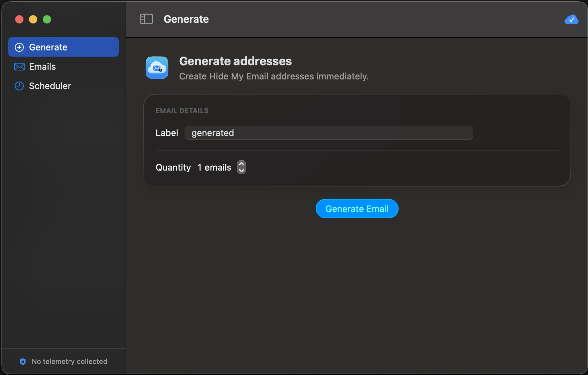Click the "1 emails" quantity value

tap(214, 167)
